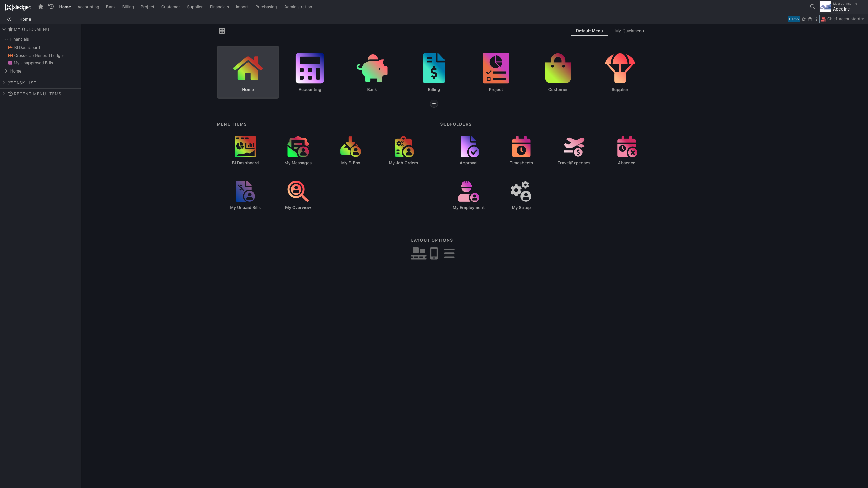Open My Unpaid Bills icon

pos(245,191)
